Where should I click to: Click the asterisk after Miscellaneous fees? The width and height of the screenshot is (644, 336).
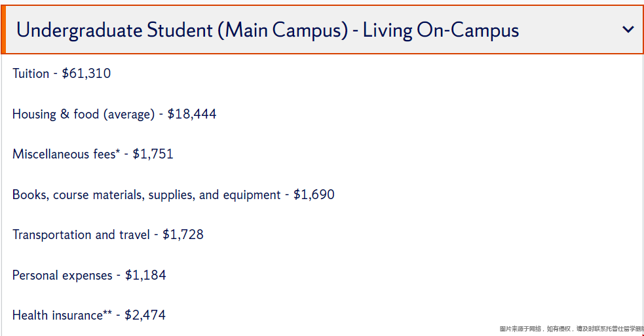pos(118,153)
